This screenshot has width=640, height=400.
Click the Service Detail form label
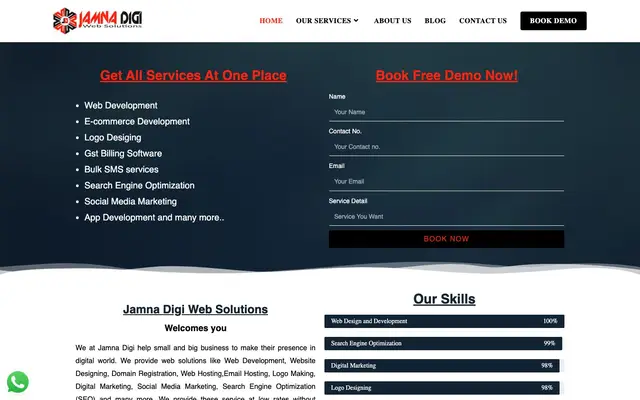pyautogui.click(x=348, y=201)
